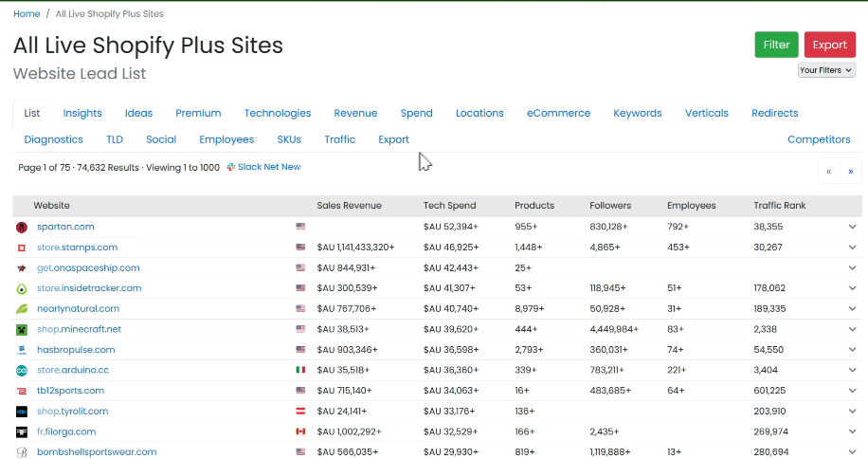Switch to the Insights tab

coord(82,113)
